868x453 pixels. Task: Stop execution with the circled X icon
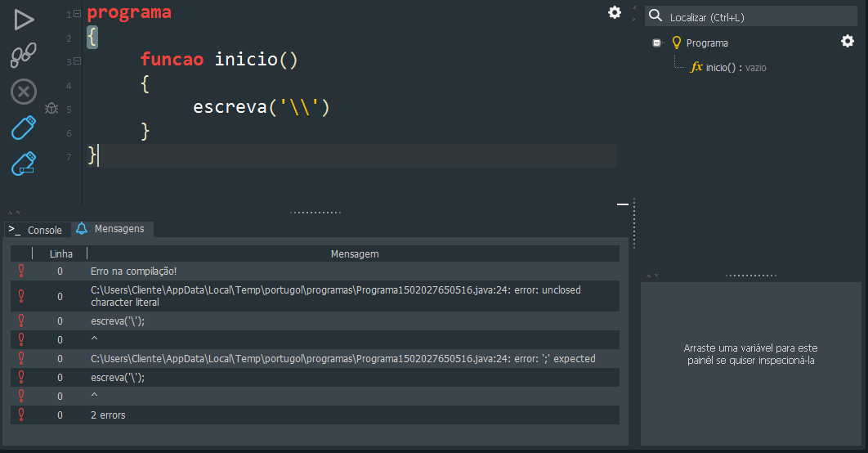point(24,92)
